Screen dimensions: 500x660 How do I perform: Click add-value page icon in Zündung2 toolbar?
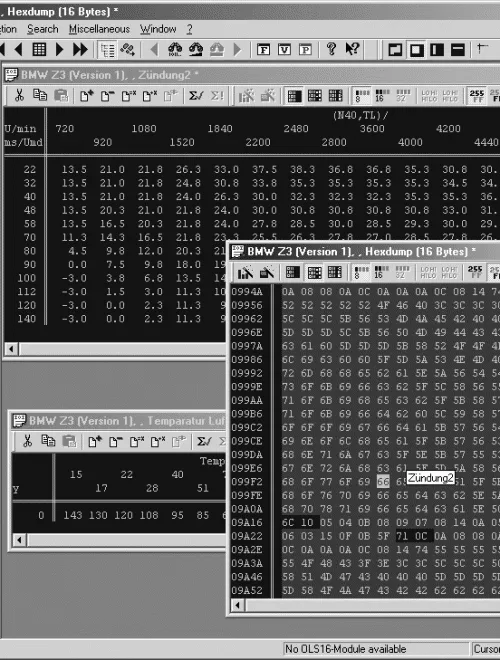[86, 96]
